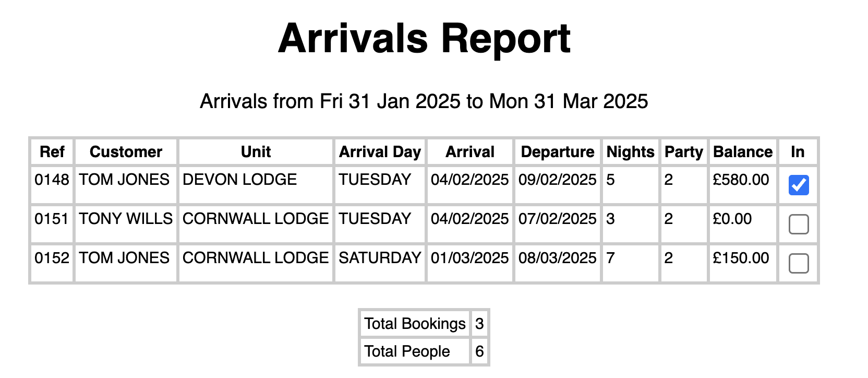The height and width of the screenshot is (378, 868).
Task: Check the In checkbox for TONY WILLS
Action: 798,223
